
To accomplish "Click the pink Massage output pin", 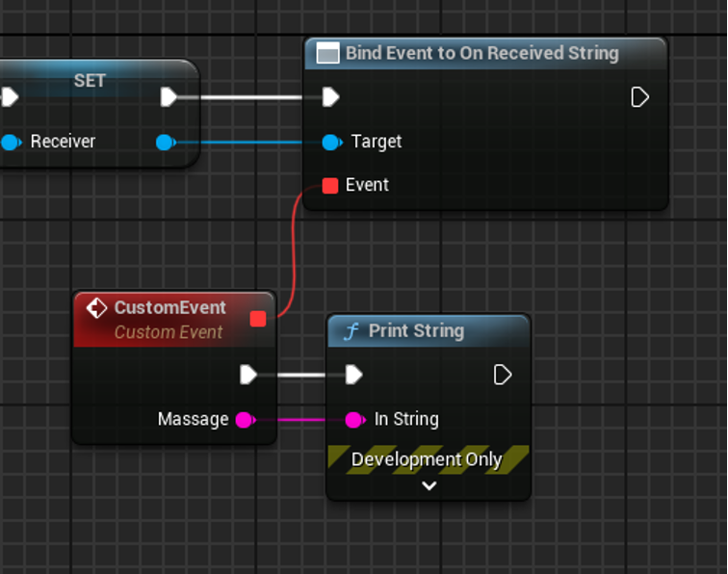I will coord(245,420).
